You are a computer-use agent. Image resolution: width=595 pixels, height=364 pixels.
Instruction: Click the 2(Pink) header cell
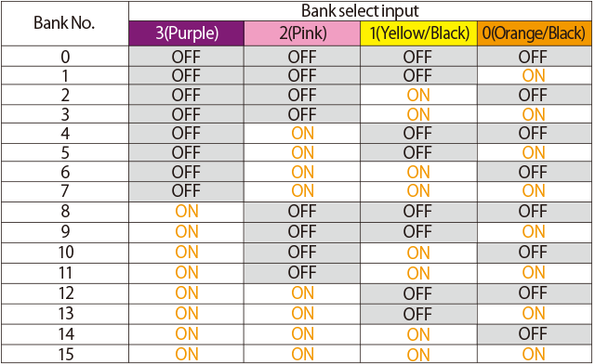pos(302,33)
